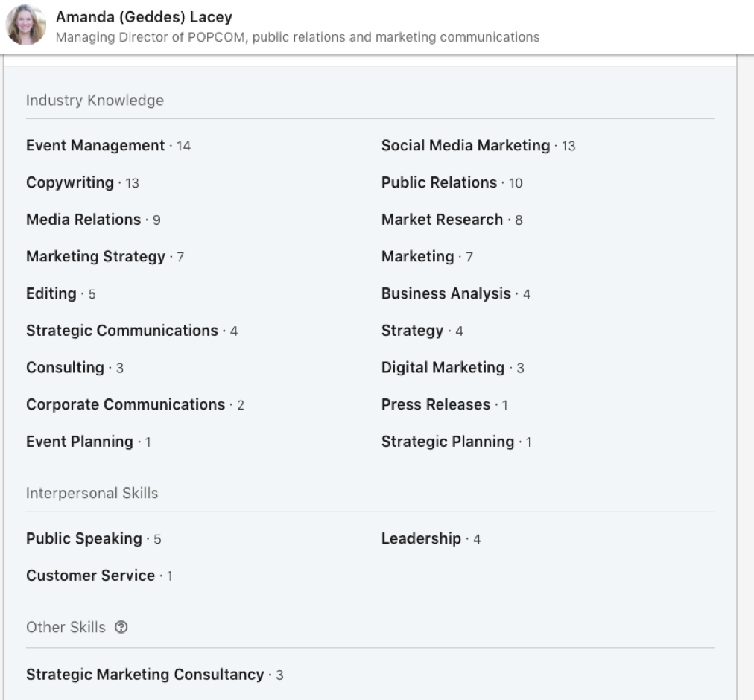Viewport: 754px width, 700px height.
Task: Open the Social Media Marketing skill
Action: 465,146
